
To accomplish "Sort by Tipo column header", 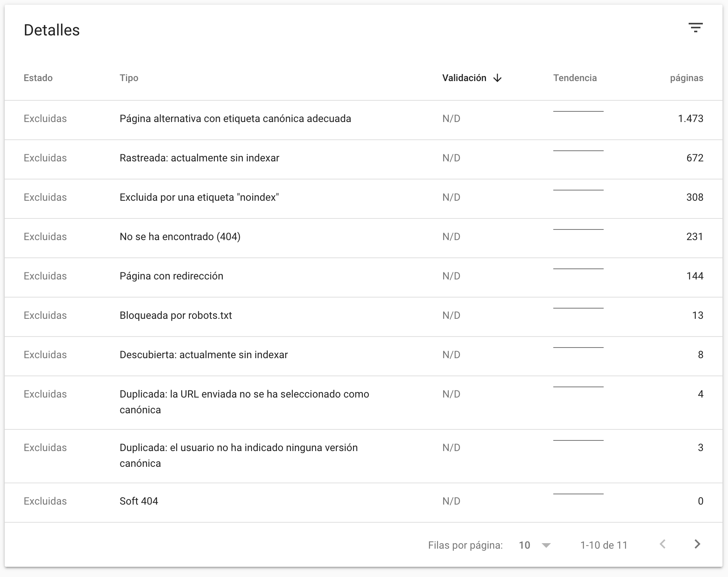I will [129, 78].
